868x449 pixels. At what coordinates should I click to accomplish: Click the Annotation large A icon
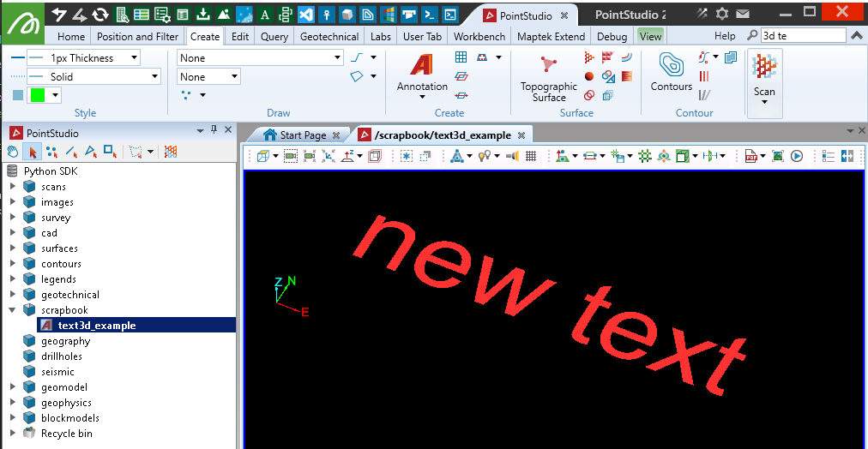coord(422,64)
